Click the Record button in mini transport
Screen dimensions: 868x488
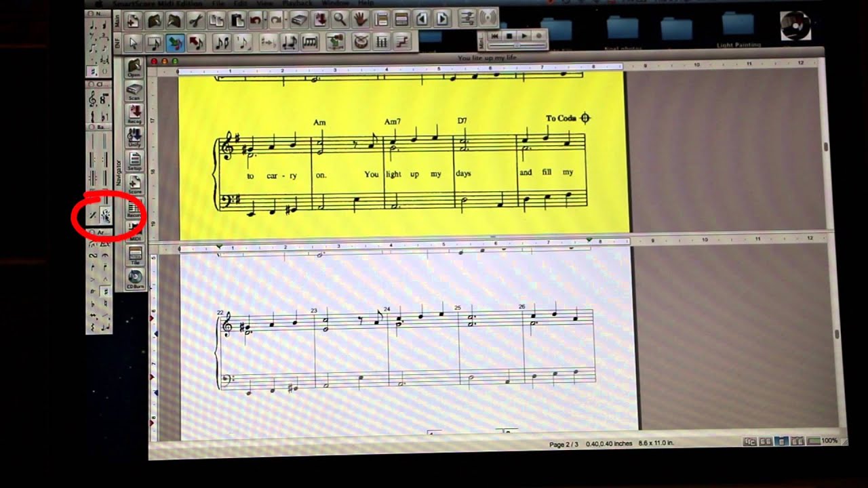[539, 35]
